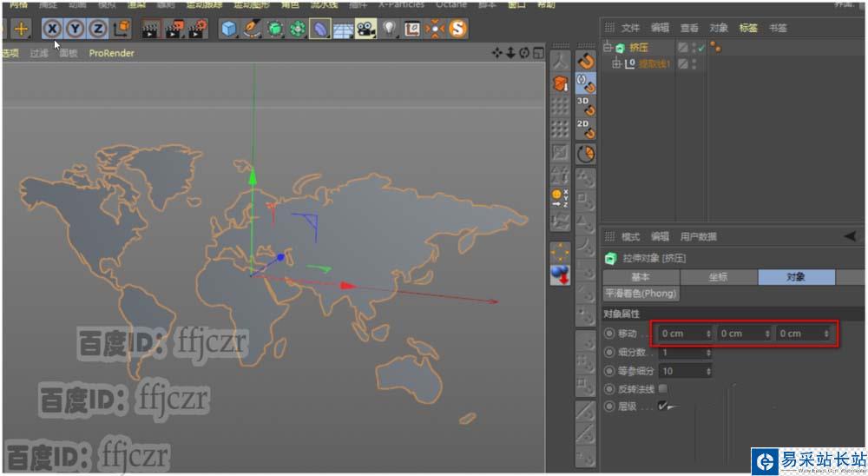Add a floor scene object

[x=343, y=30]
